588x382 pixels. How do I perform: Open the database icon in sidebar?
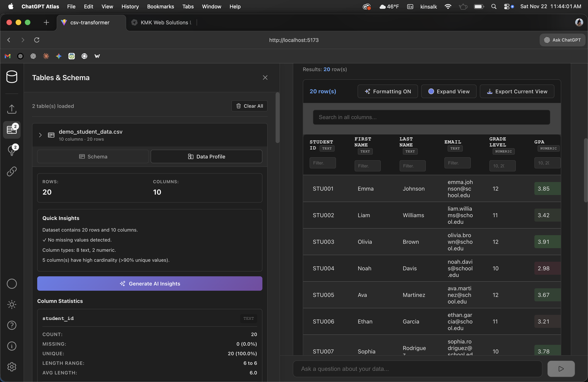12,77
